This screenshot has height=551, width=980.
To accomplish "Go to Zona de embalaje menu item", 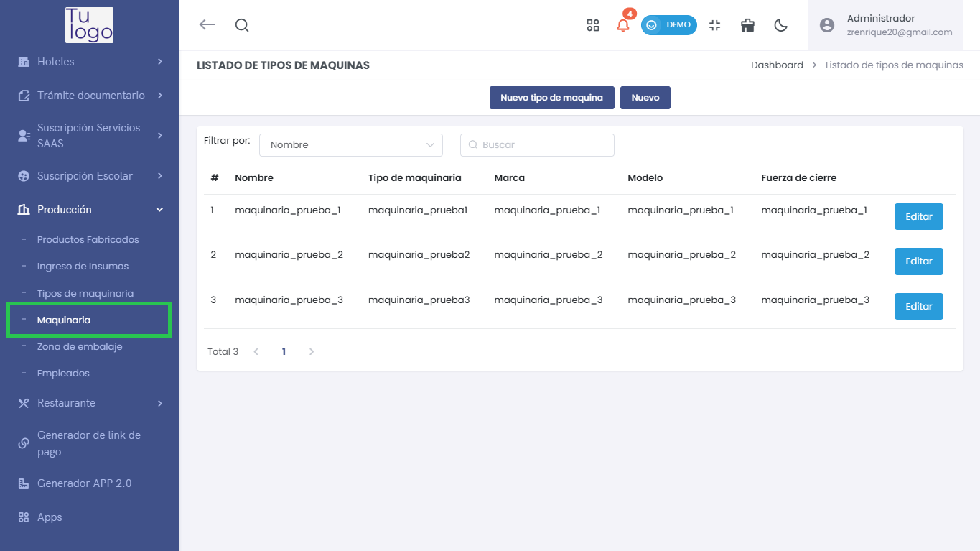I will [x=80, y=346].
